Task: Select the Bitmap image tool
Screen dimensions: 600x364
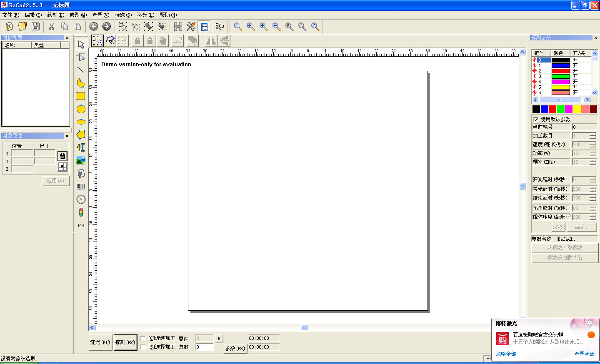Action: (x=81, y=160)
